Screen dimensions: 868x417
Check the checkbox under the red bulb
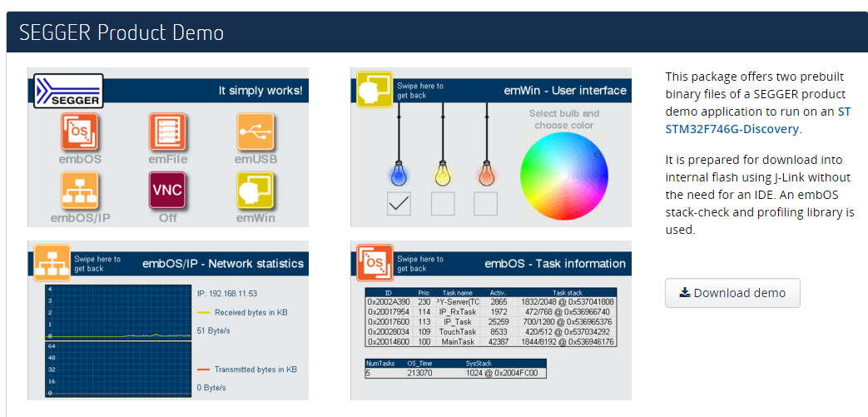point(485,204)
